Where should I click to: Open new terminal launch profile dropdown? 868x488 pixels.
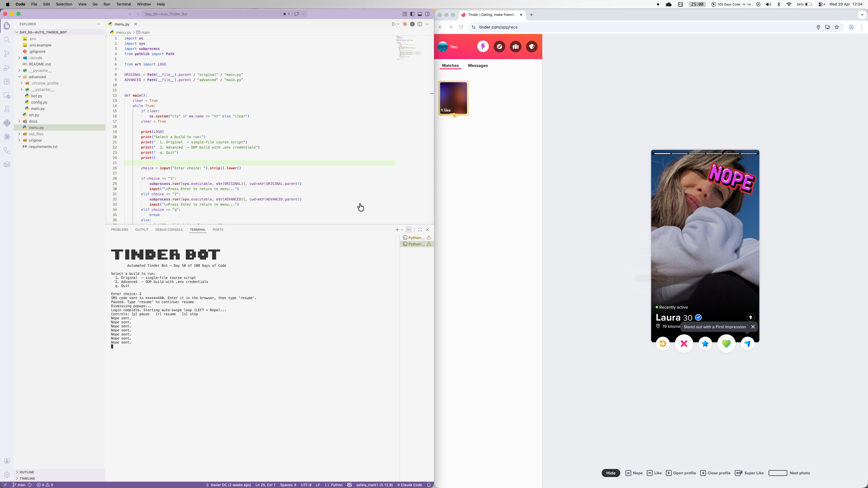402,230
